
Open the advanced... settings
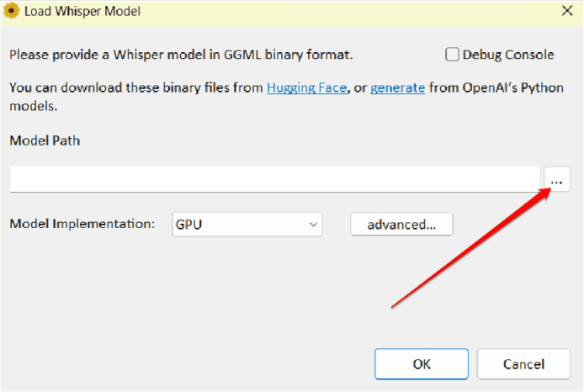coord(401,225)
